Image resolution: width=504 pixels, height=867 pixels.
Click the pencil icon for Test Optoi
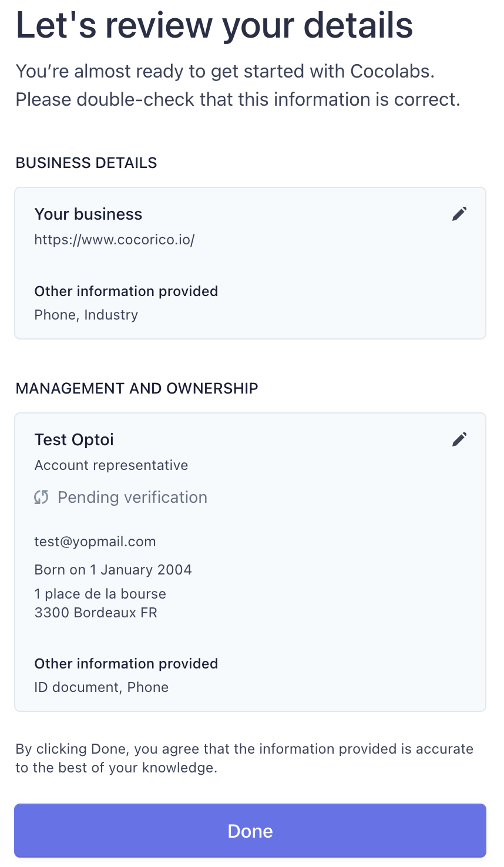coord(459,439)
